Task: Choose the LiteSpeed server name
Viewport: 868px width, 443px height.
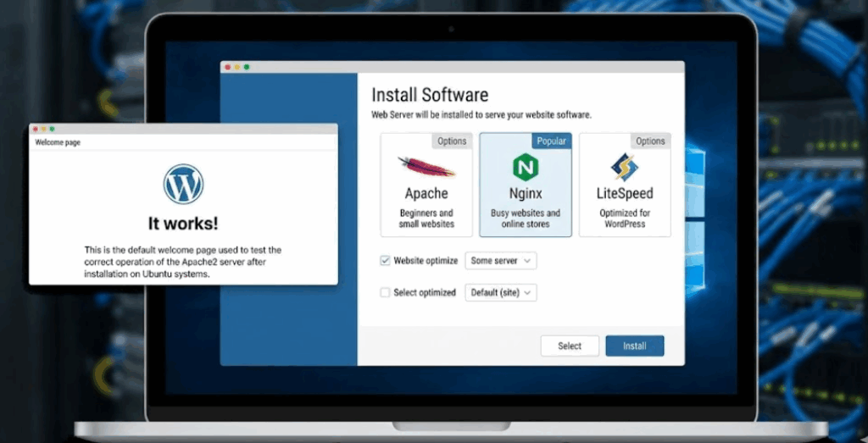Action: click(x=625, y=194)
